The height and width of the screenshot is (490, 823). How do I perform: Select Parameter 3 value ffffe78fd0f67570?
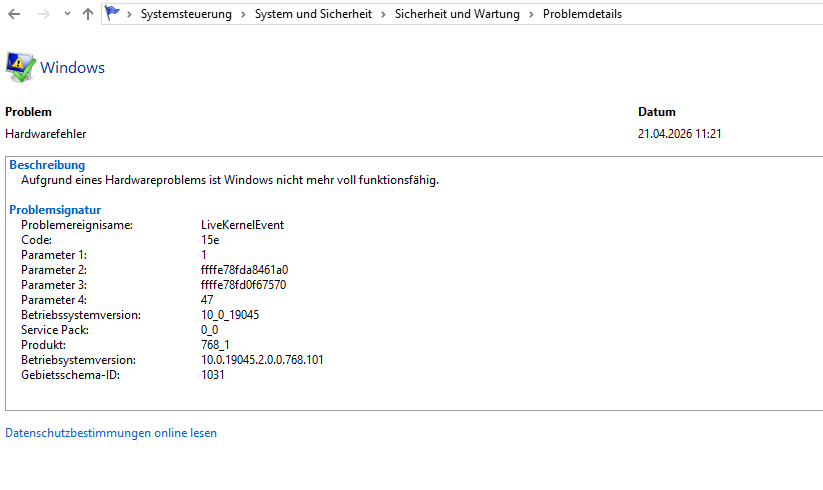[x=244, y=285]
